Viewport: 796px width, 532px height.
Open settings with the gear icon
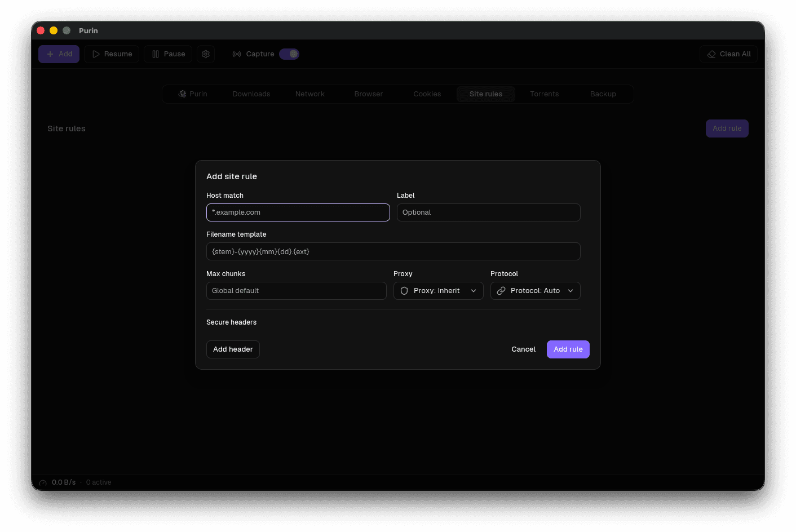206,54
